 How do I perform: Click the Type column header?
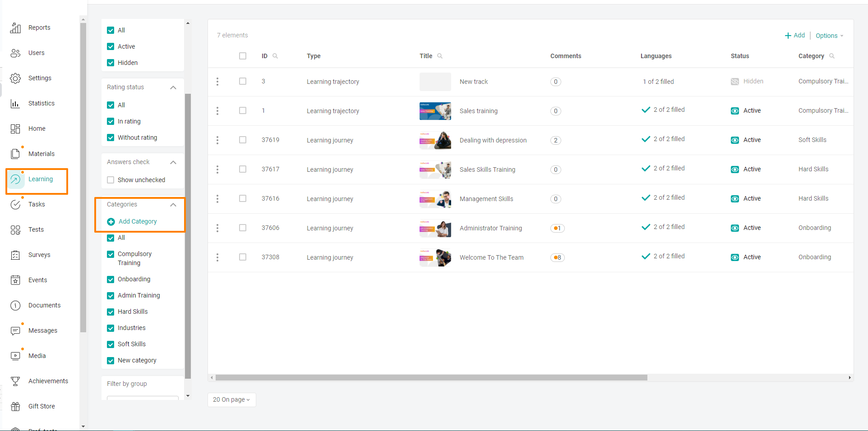coord(314,56)
